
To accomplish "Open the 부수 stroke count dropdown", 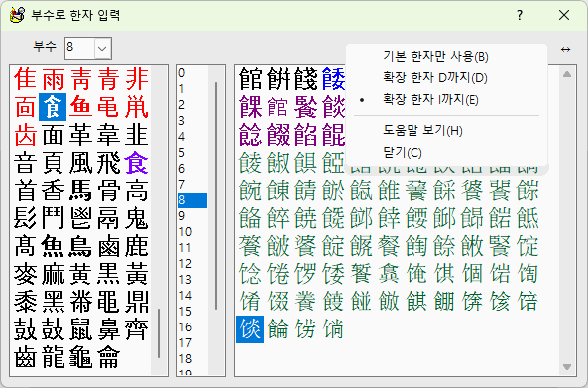I will (x=102, y=48).
